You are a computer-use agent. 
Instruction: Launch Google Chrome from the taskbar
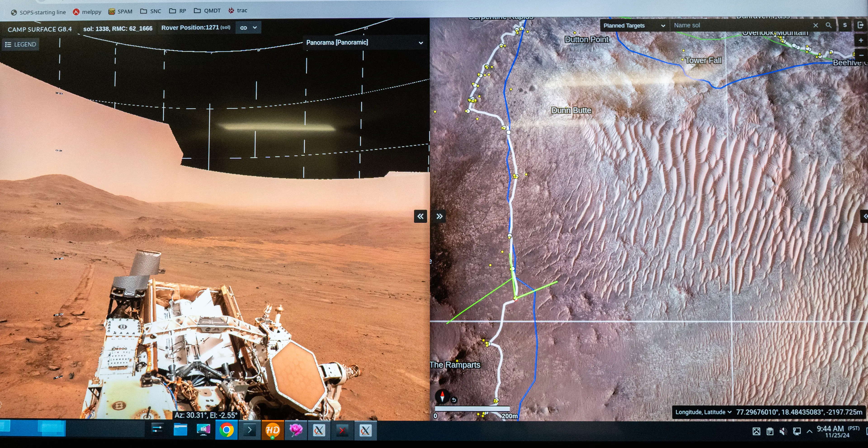pyautogui.click(x=227, y=430)
